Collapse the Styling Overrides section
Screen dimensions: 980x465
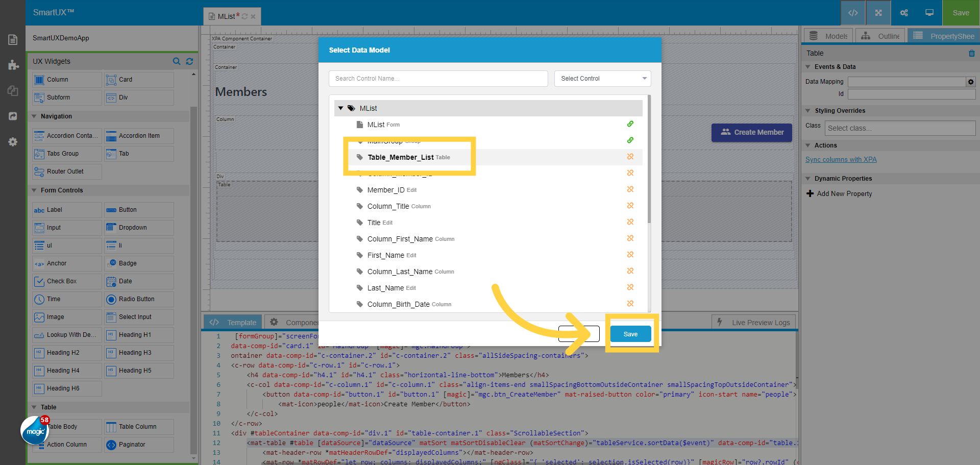coord(808,111)
